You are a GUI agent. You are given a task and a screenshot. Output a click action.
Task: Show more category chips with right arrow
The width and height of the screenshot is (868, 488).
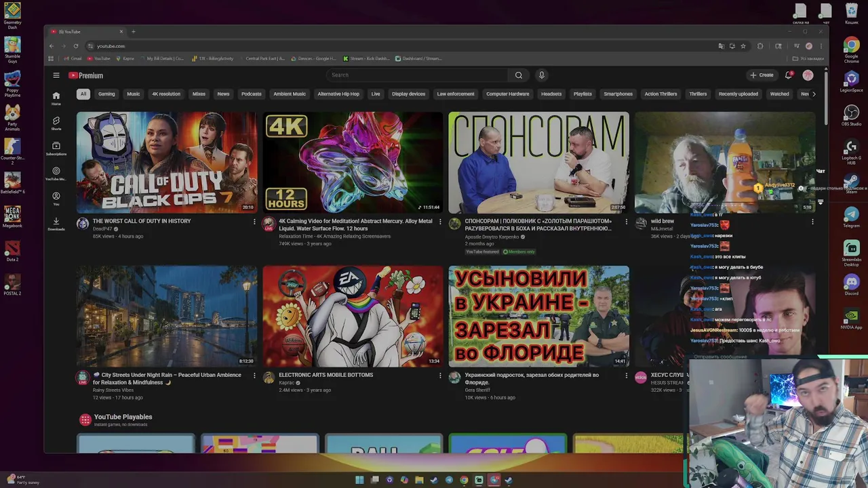point(814,94)
